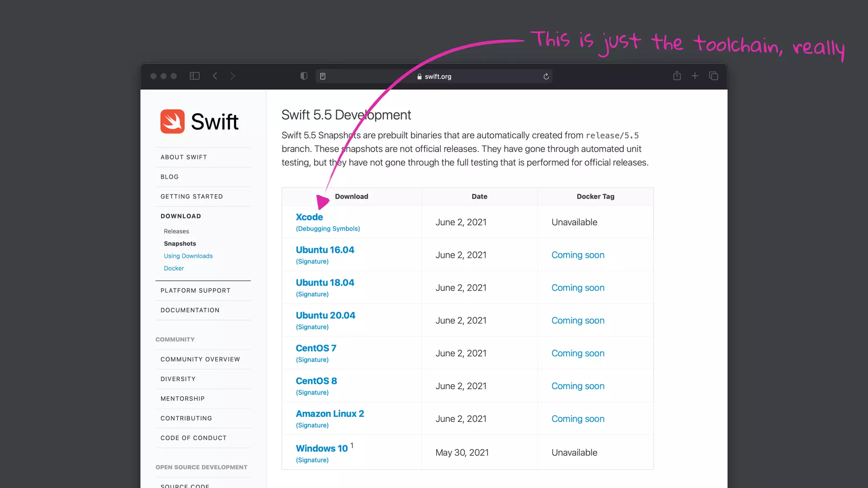Screen dimensions: 868x488
Task: Open Code of Conduct page
Action: [193, 438]
